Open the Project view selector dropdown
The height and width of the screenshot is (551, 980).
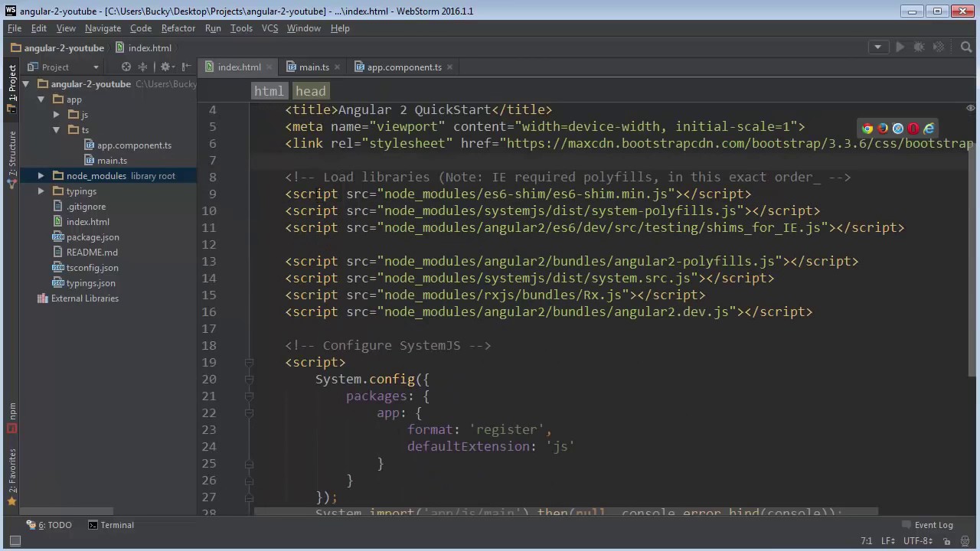[x=63, y=67]
